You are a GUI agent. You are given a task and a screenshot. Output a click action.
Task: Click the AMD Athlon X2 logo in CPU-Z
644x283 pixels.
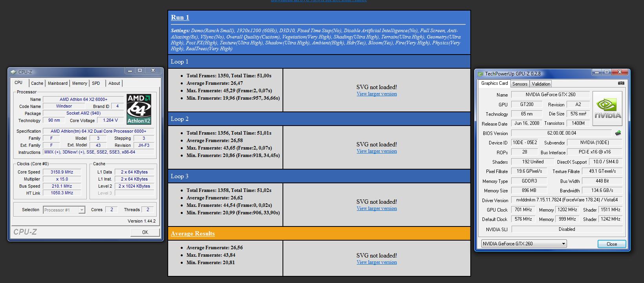click(x=139, y=109)
